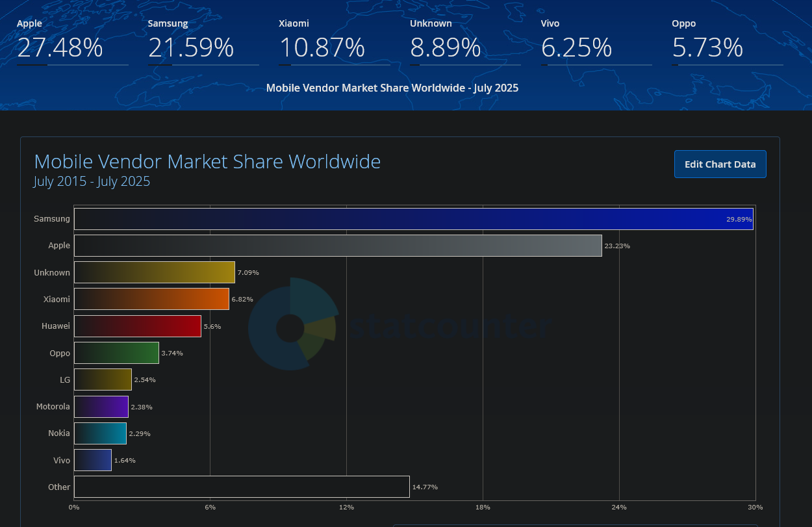Click the 5.6% value label

[212, 327]
